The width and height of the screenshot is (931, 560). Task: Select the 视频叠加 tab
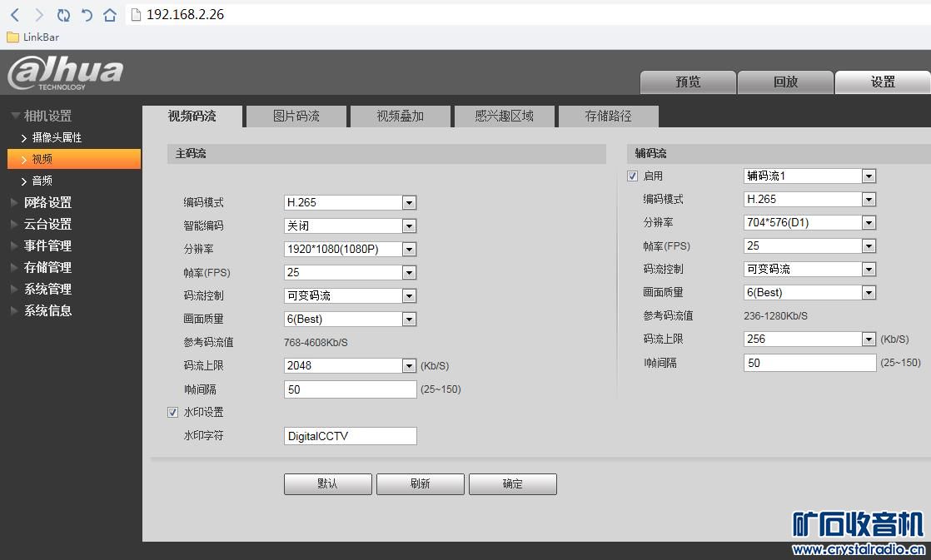pos(401,116)
